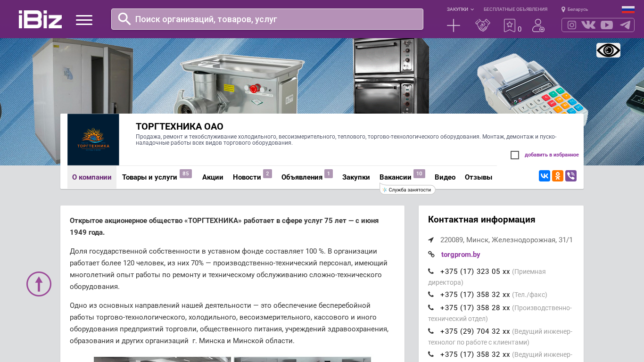The image size is (644, 362).
Task: Click the iBiz logo
Action: click(40, 19)
